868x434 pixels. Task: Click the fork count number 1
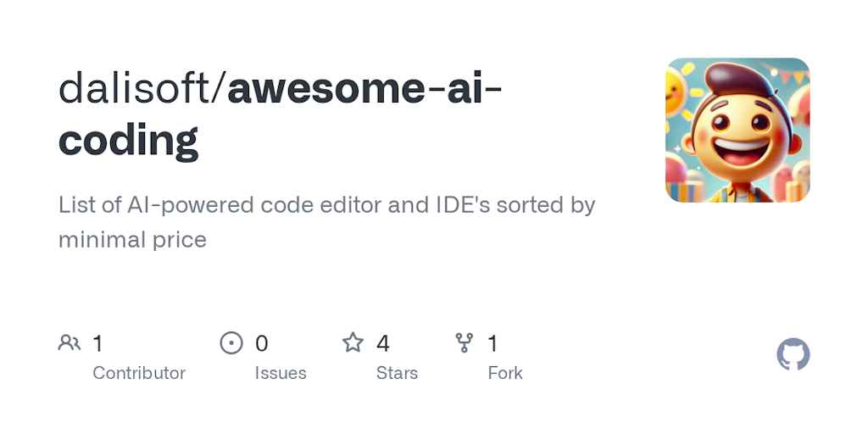[492, 344]
